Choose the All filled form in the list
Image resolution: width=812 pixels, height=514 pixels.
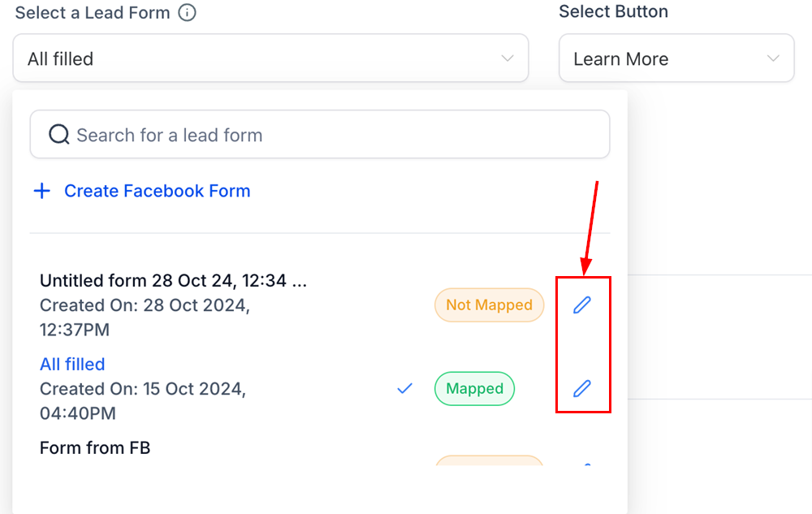[x=72, y=365]
